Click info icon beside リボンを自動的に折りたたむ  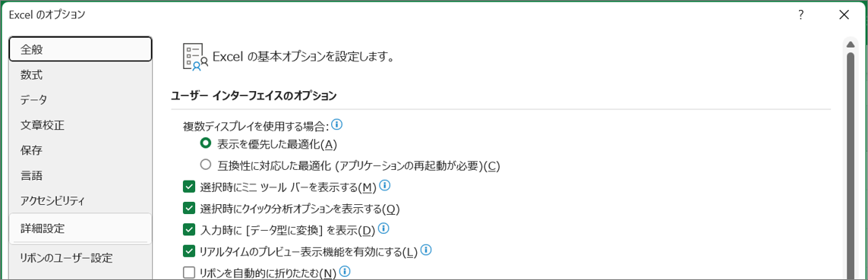pyautogui.click(x=346, y=271)
